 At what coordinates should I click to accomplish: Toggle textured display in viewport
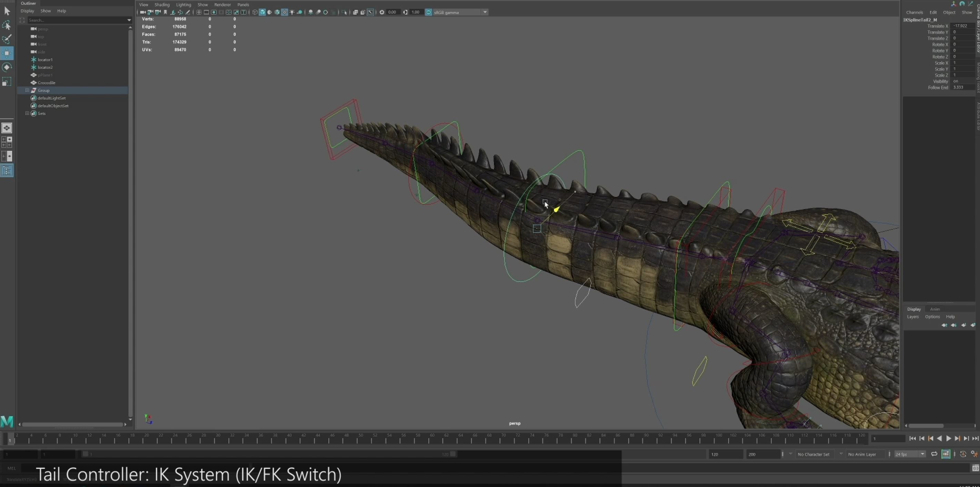(x=284, y=12)
